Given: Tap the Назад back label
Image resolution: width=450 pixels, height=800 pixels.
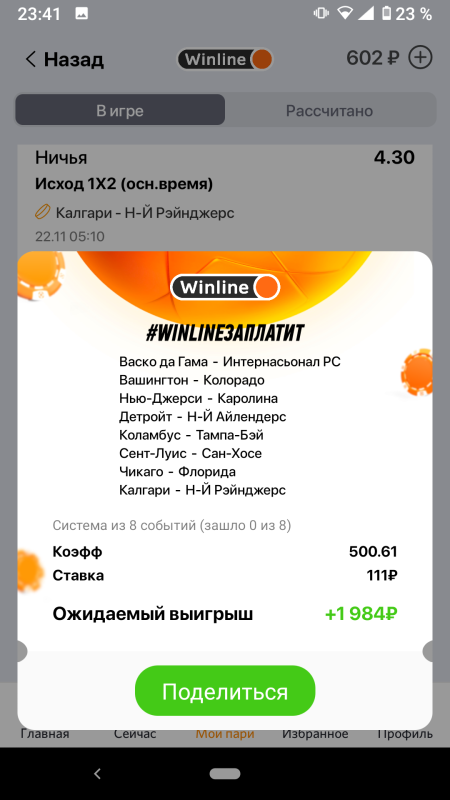Looking at the screenshot, I should pyautogui.click(x=73, y=59).
